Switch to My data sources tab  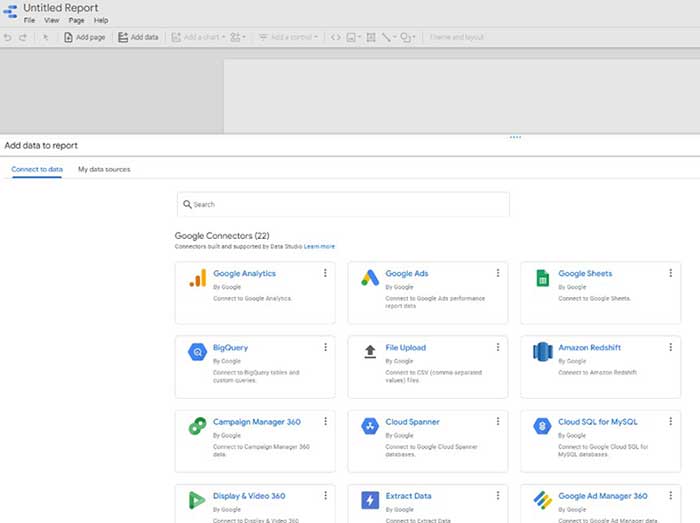click(104, 169)
